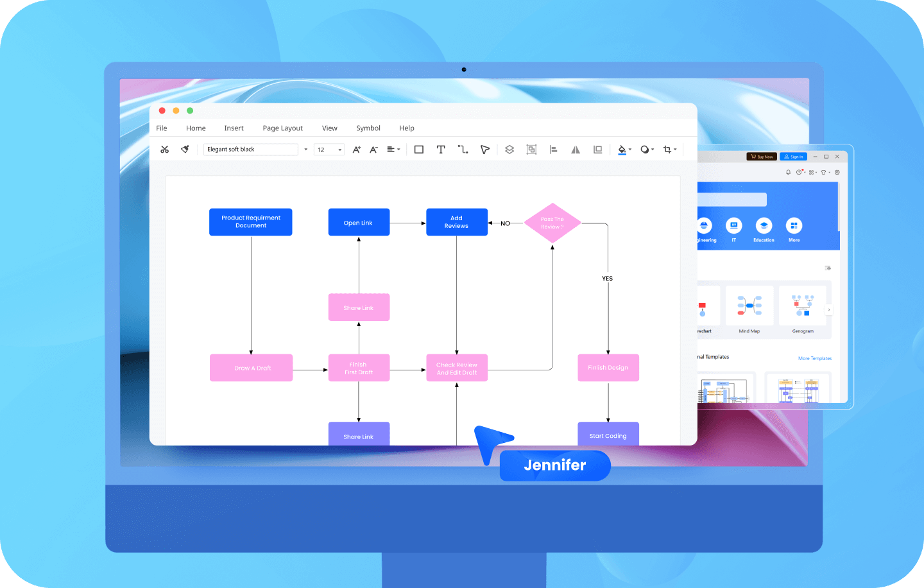Open the IT category icon
This screenshot has width=924, height=588.
coord(734,226)
